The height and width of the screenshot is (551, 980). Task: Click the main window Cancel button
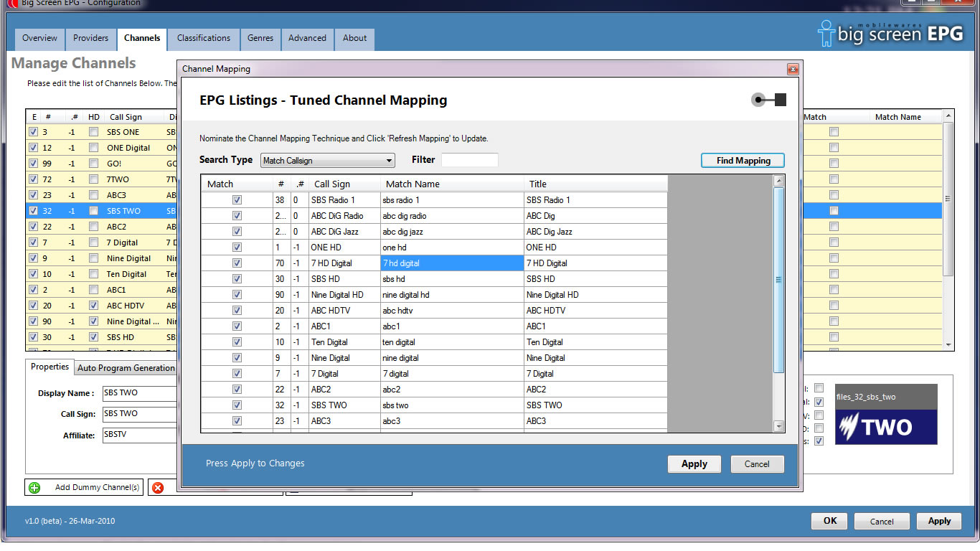point(882,522)
